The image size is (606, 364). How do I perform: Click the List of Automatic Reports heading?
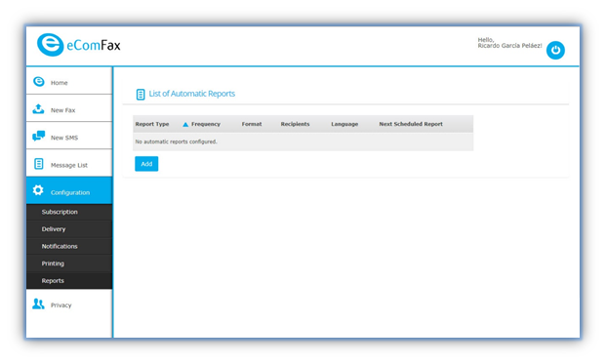tap(191, 94)
